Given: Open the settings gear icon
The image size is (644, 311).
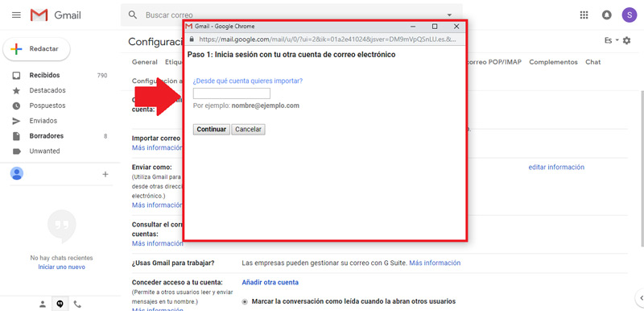Looking at the screenshot, I should click(626, 40).
